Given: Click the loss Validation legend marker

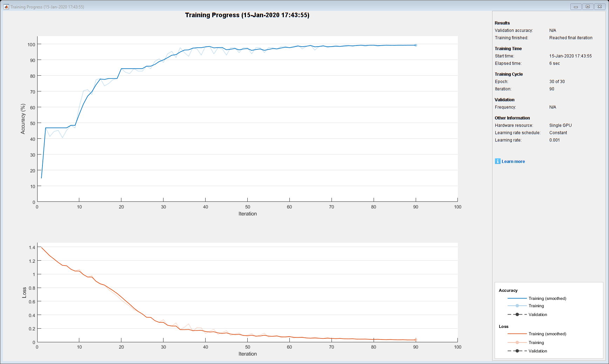Looking at the screenshot, I should (517, 351).
